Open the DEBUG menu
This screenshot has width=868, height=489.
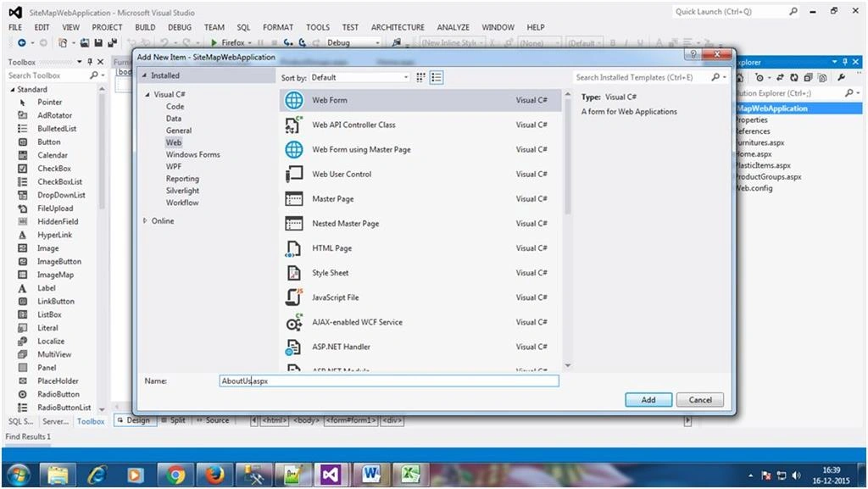pos(180,27)
